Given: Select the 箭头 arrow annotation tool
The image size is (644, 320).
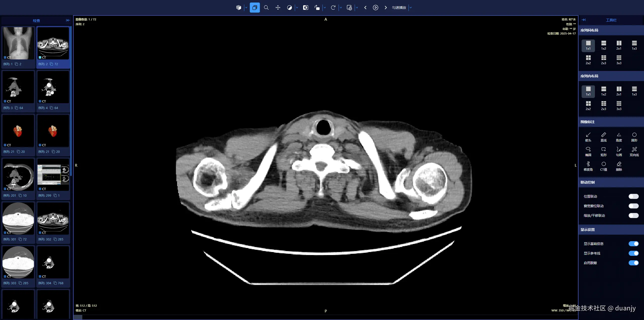Looking at the screenshot, I should click(588, 137).
